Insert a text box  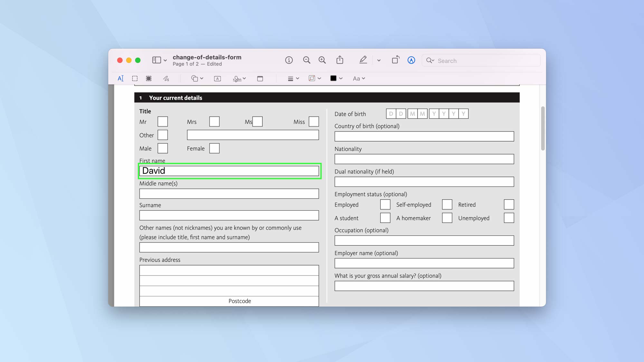coord(217,78)
